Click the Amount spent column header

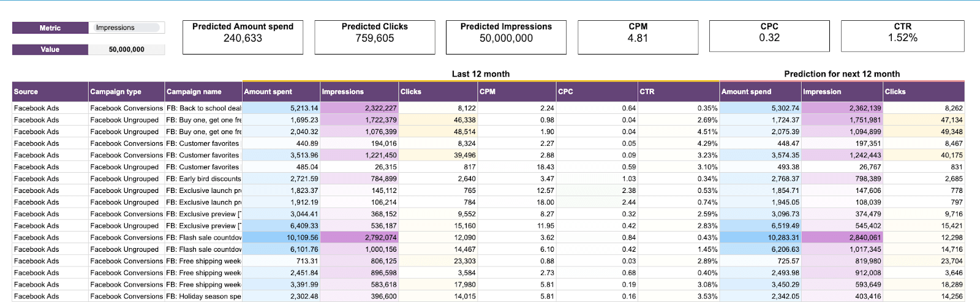tap(281, 92)
